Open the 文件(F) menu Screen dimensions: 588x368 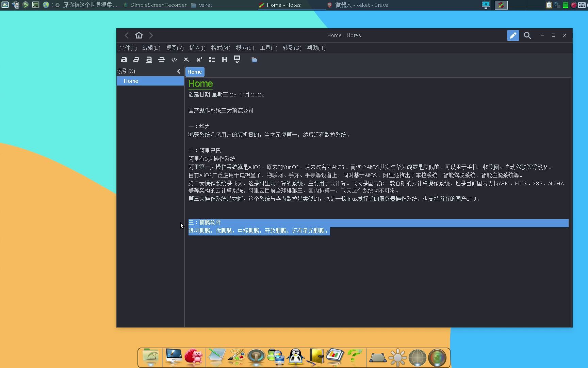(128, 48)
